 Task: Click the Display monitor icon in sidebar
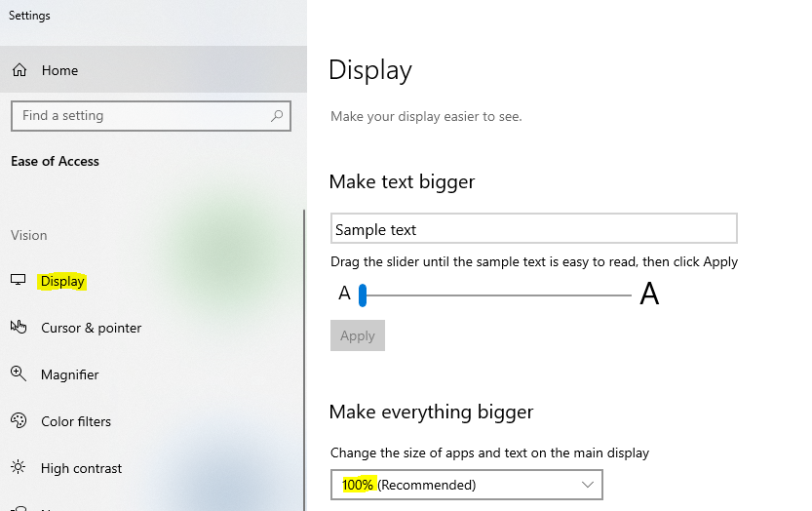18,281
